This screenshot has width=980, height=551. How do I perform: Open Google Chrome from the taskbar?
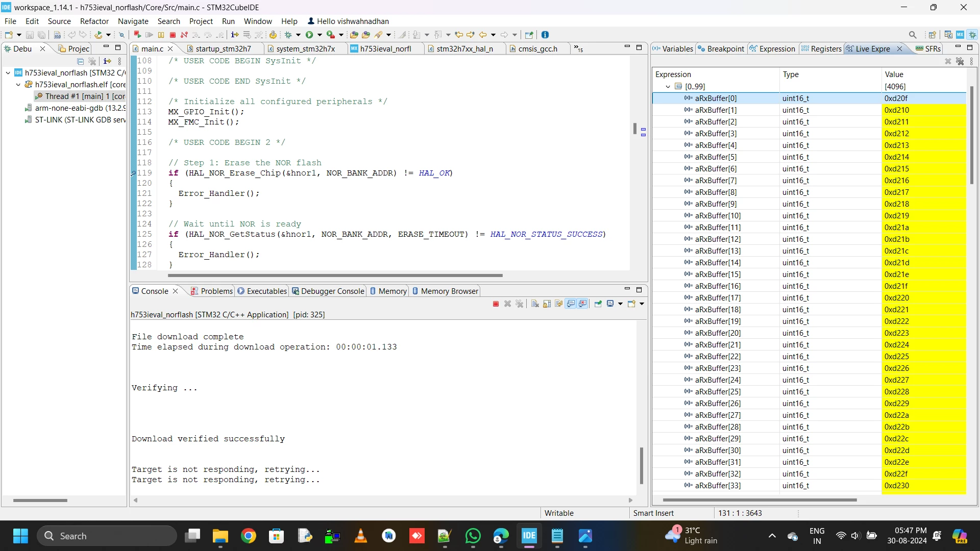[249, 536]
